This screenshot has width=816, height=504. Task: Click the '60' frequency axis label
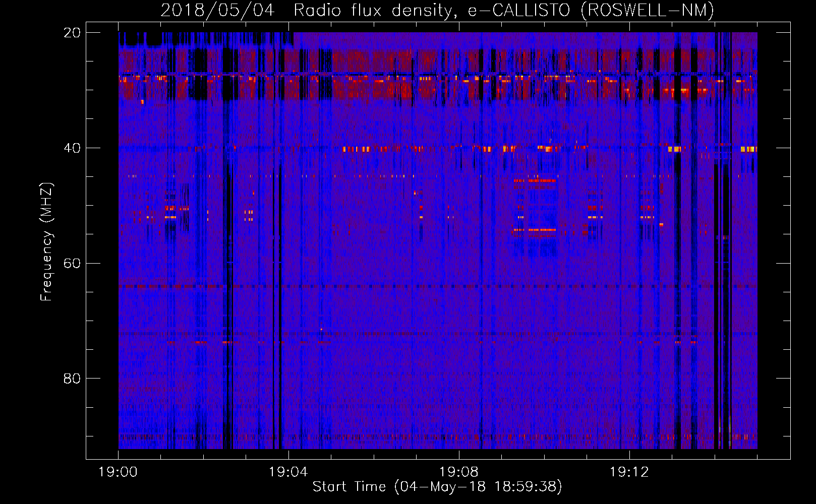pos(72,264)
